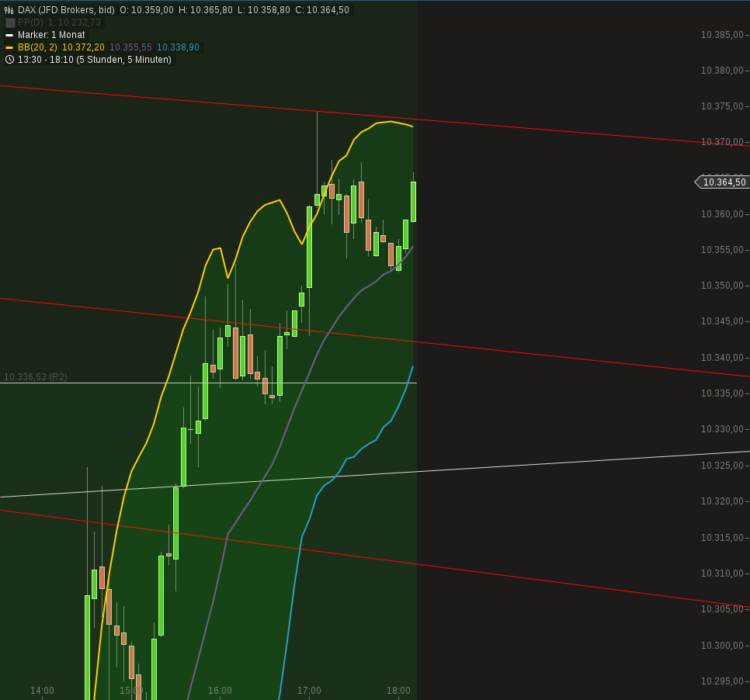
Task: Click middle Bollinger value 10.355,55
Action: 130,47
